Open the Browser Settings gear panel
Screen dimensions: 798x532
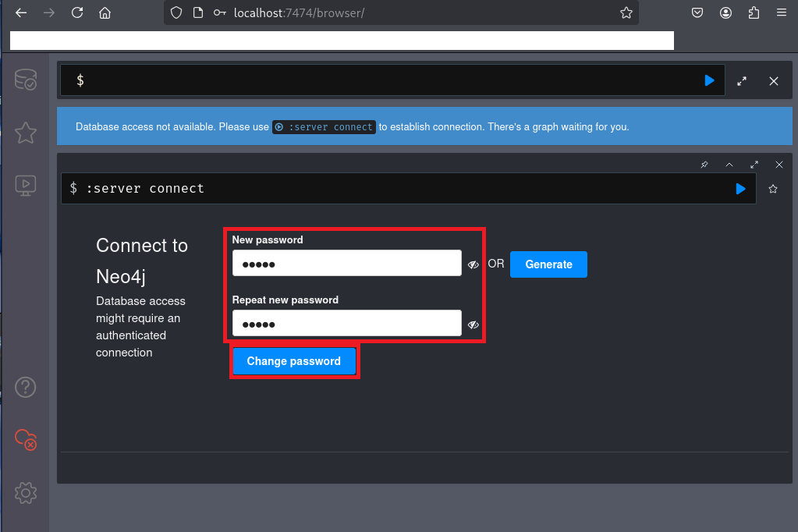tap(25, 492)
